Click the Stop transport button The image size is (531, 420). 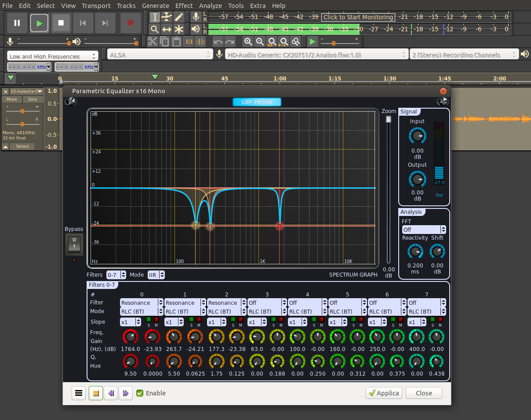coord(61,23)
